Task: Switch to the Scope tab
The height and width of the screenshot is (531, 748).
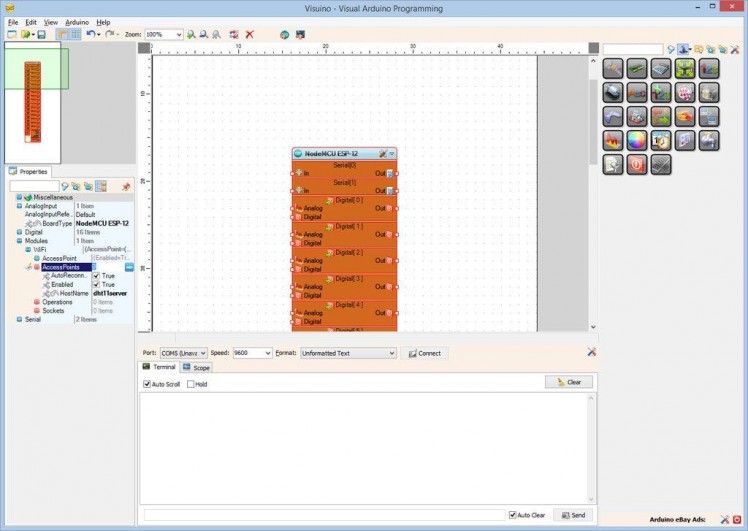Action: [196, 368]
